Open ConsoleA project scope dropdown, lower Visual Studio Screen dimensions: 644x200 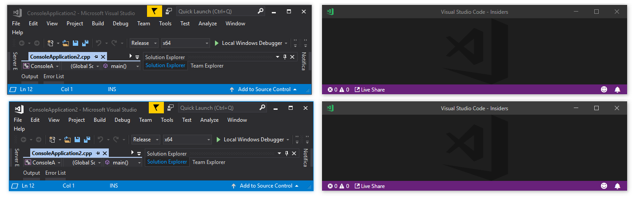(42, 163)
